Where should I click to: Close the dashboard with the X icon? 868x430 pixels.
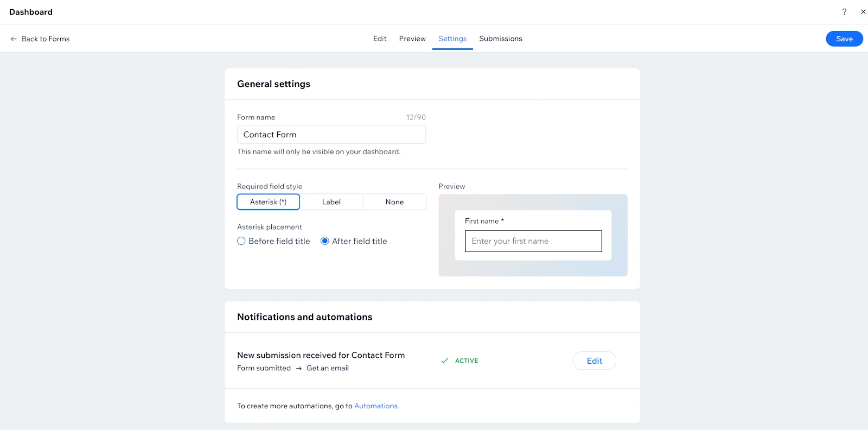pos(863,11)
